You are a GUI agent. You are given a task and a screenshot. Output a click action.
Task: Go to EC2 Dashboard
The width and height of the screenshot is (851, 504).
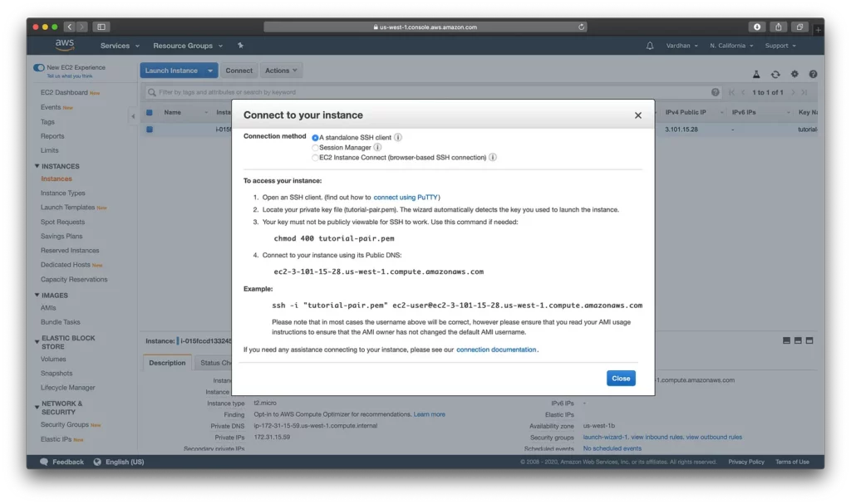coord(64,93)
